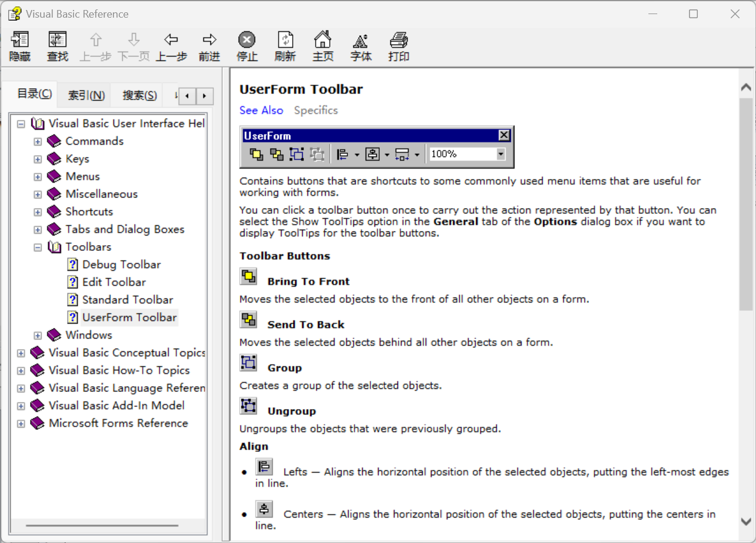Click the Center icon in the UserForm toolbar image
Screen dimensions: 756x543
373,155
